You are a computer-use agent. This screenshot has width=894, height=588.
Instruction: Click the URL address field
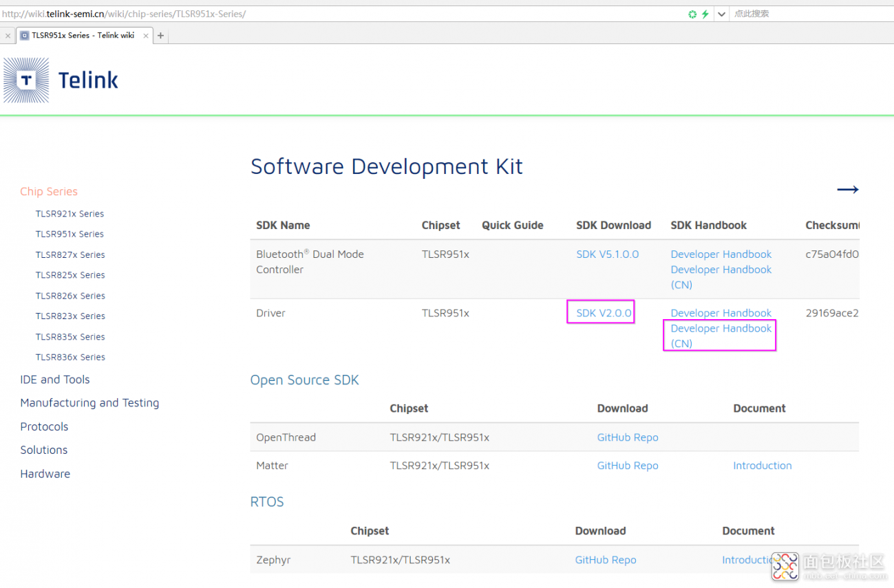point(342,14)
